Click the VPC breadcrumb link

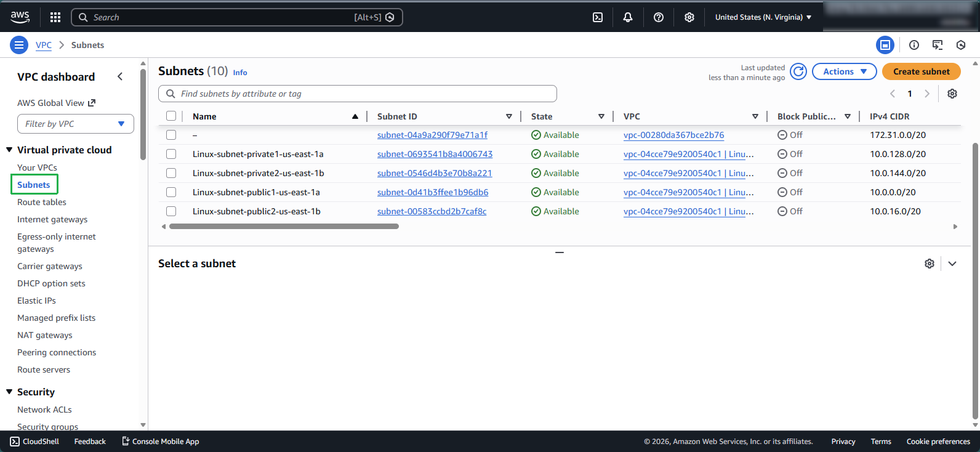44,45
